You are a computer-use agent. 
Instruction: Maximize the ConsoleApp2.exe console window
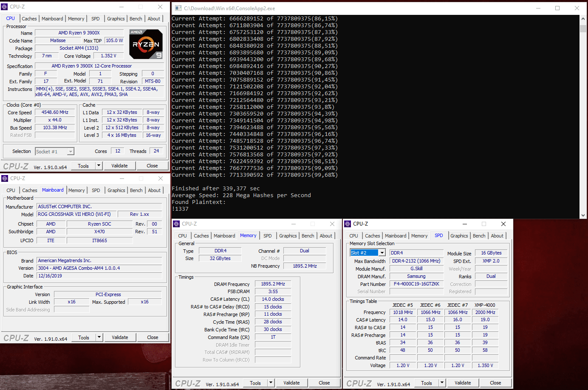coord(557,8)
